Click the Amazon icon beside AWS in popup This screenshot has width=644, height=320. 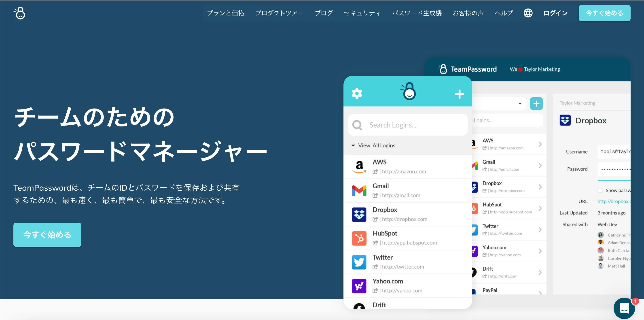pos(359,167)
